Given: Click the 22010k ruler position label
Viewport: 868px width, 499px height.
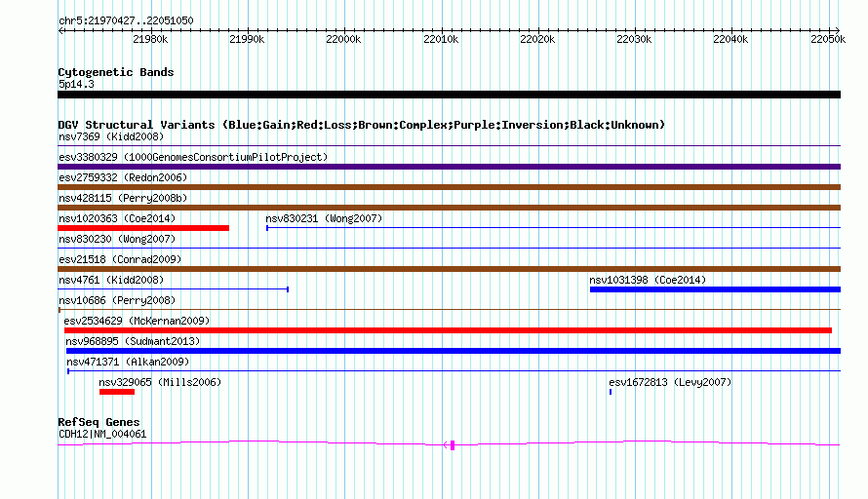Looking at the screenshot, I should tap(441, 39).
